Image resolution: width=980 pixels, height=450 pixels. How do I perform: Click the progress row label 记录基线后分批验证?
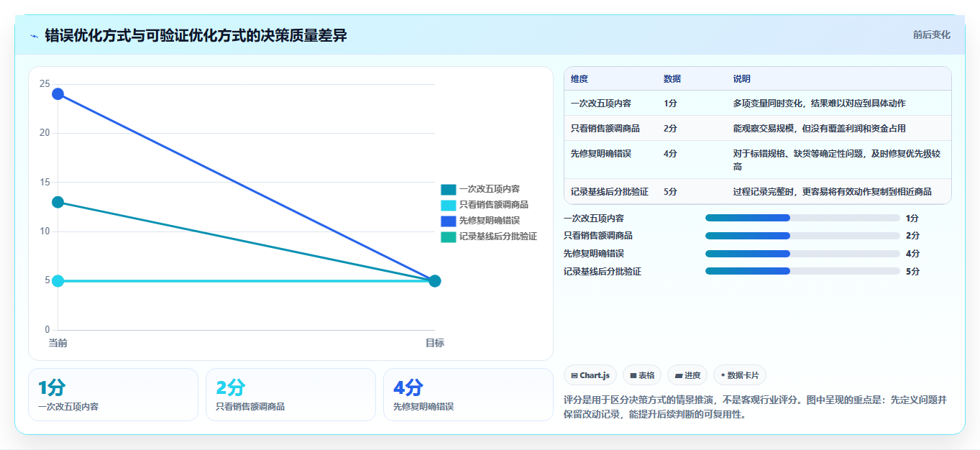tap(603, 272)
